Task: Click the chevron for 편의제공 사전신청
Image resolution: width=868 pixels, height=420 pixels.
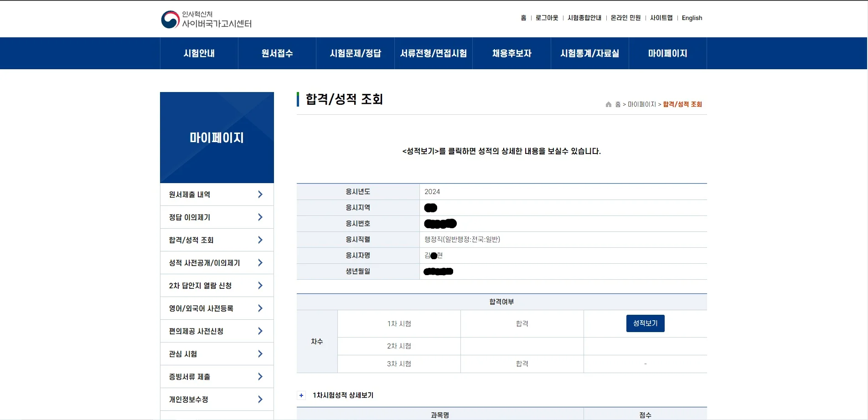Action: pyautogui.click(x=260, y=331)
